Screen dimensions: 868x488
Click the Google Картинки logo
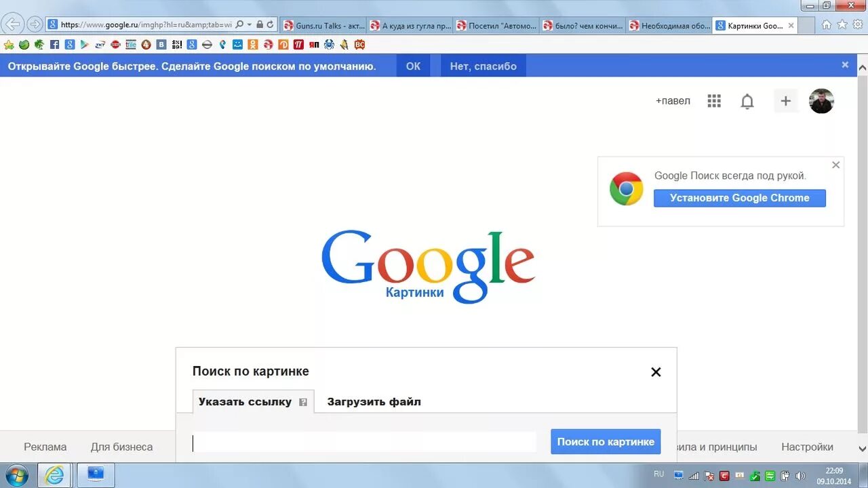point(428,266)
